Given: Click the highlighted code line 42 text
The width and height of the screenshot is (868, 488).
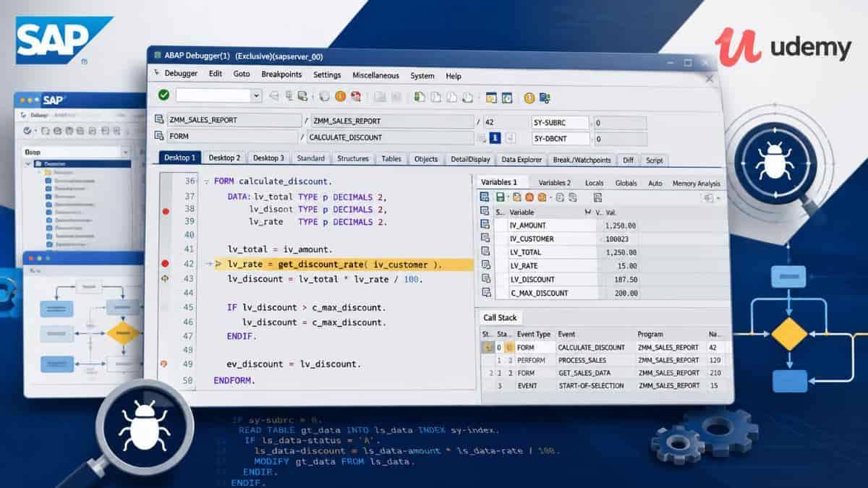Looking at the screenshot, I should tap(334, 265).
